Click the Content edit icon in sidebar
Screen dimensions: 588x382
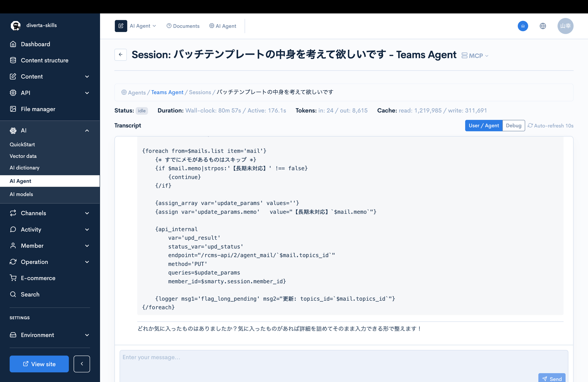tap(13, 76)
